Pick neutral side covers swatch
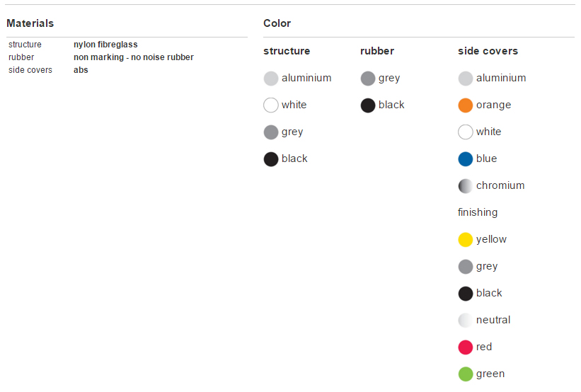This screenshot has height=392, width=581. (466, 321)
